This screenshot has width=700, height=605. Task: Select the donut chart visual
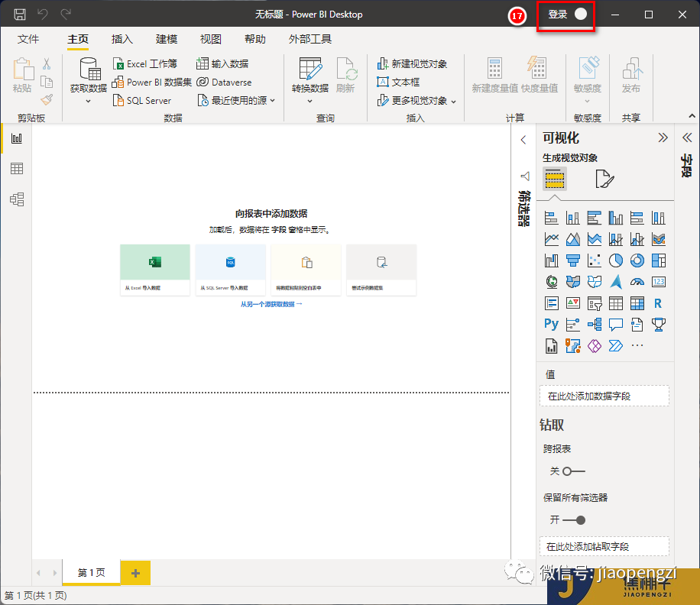click(637, 260)
